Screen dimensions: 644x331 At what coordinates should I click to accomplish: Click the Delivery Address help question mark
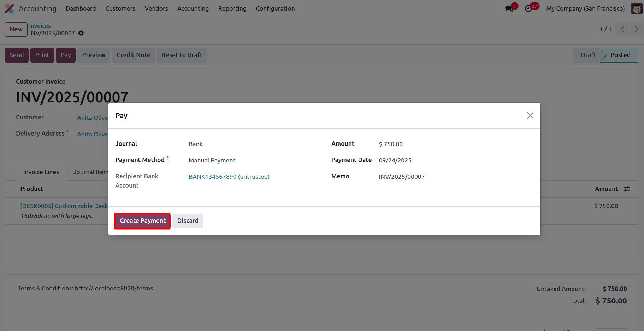click(67, 132)
